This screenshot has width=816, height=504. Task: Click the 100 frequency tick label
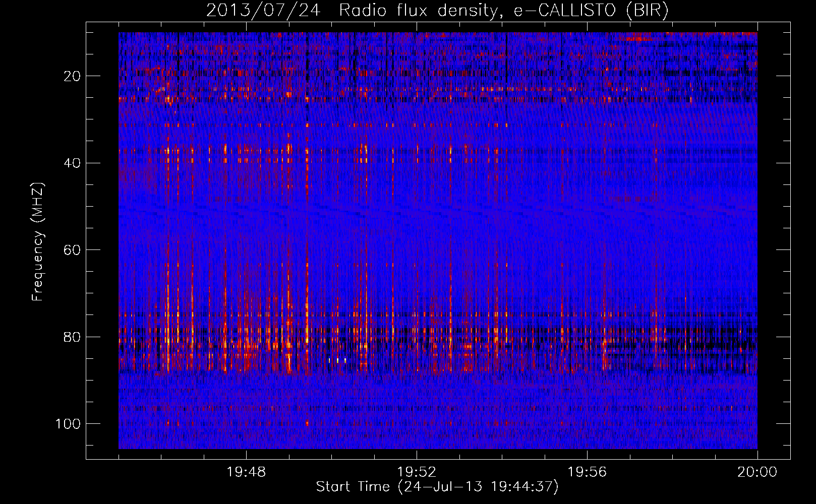pos(69,423)
